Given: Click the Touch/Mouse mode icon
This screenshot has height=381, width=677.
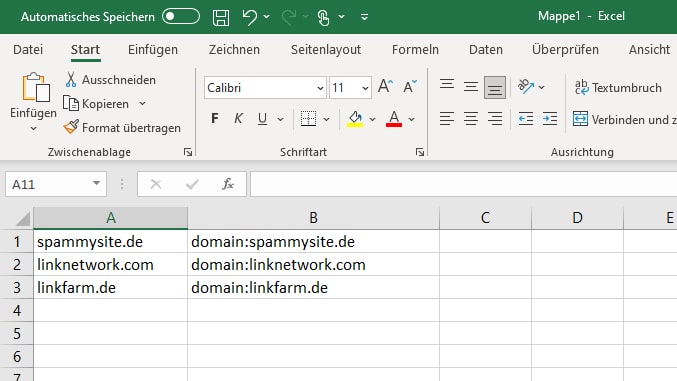Looking at the screenshot, I should (x=323, y=17).
